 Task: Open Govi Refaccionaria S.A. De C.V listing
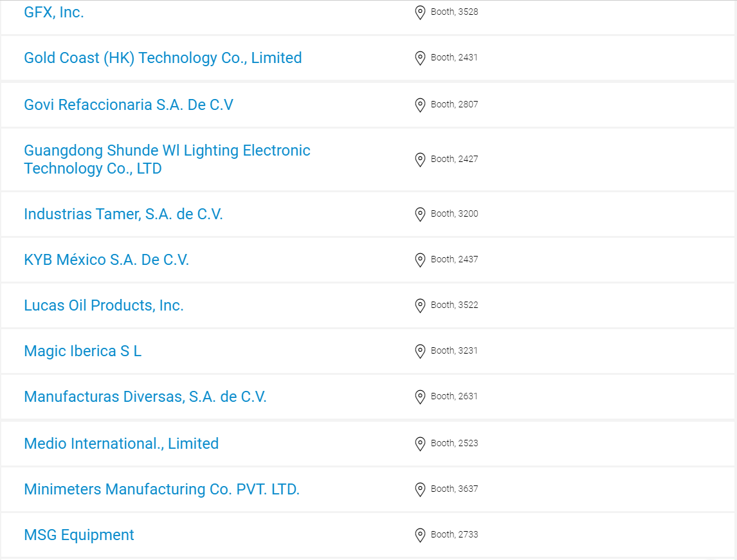tap(129, 105)
